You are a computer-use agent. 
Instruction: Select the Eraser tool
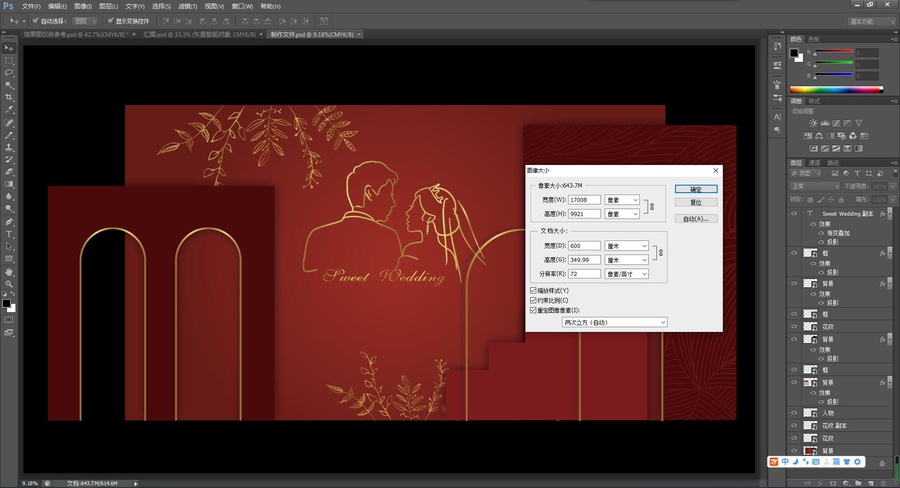[9, 172]
